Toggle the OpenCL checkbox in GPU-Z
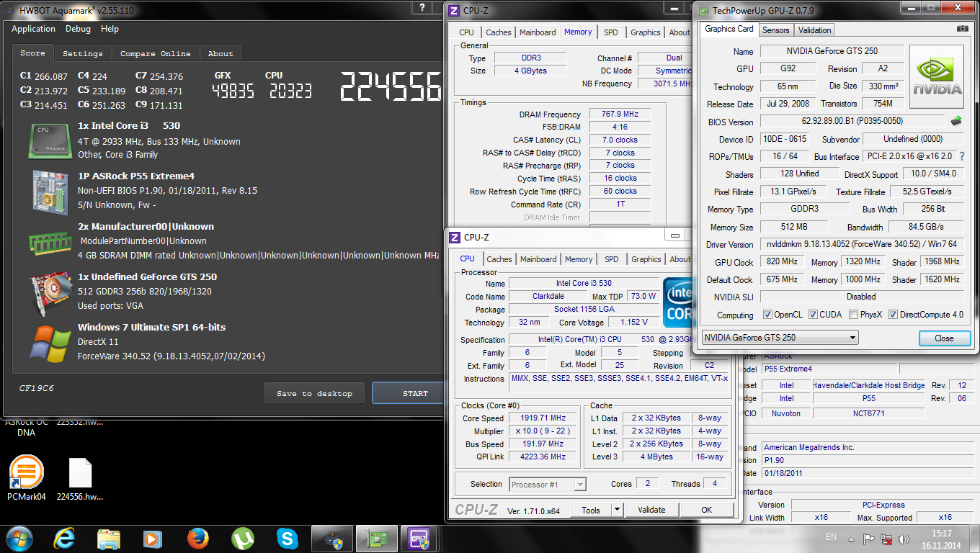Viewport: 980px width, 553px height. click(768, 315)
